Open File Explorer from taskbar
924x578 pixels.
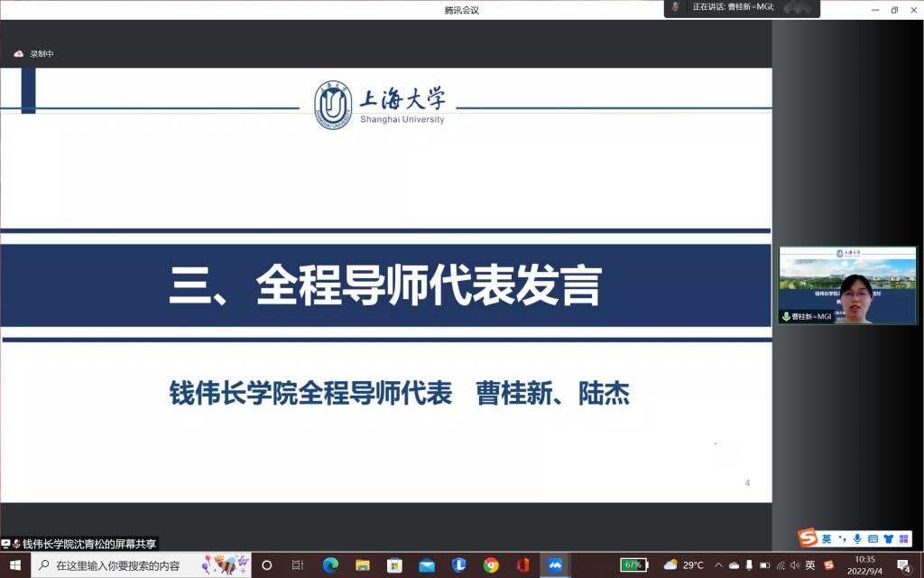(x=363, y=565)
